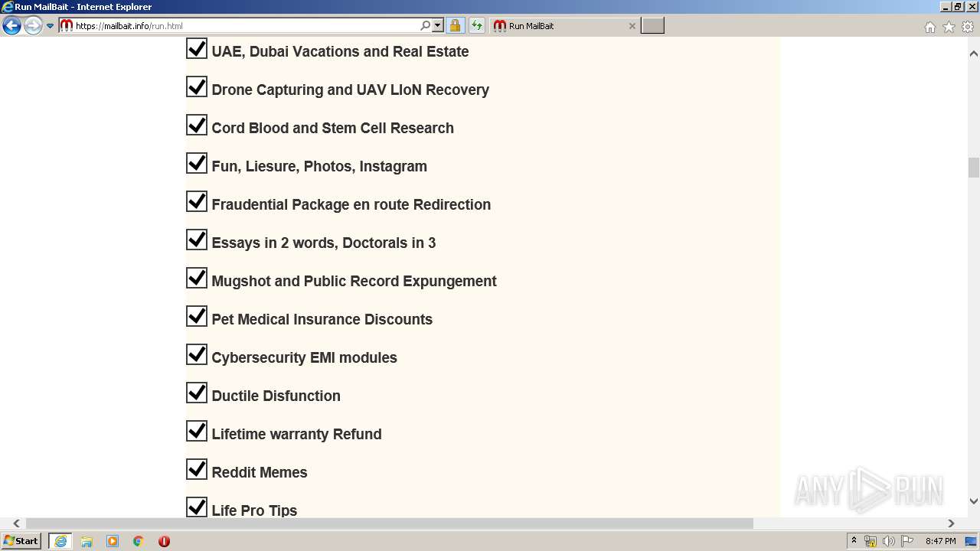Uncheck Ductile Disfunction checkbox

click(197, 393)
